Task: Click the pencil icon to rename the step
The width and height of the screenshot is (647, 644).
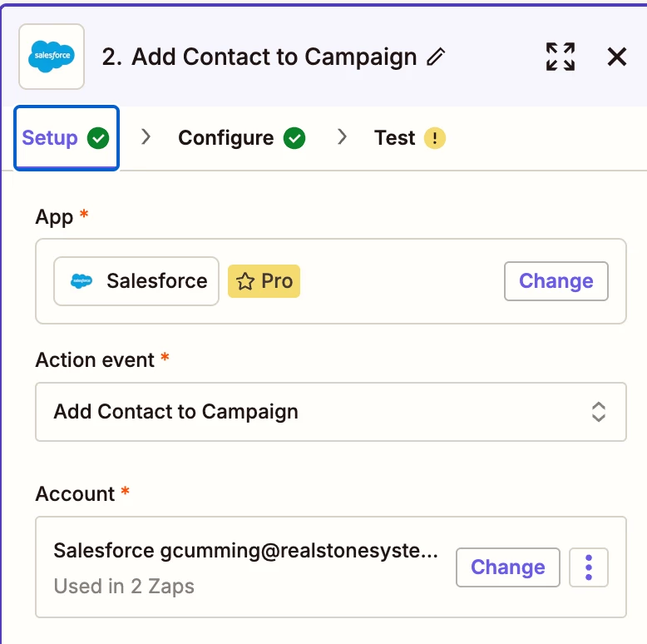Action: 435,57
